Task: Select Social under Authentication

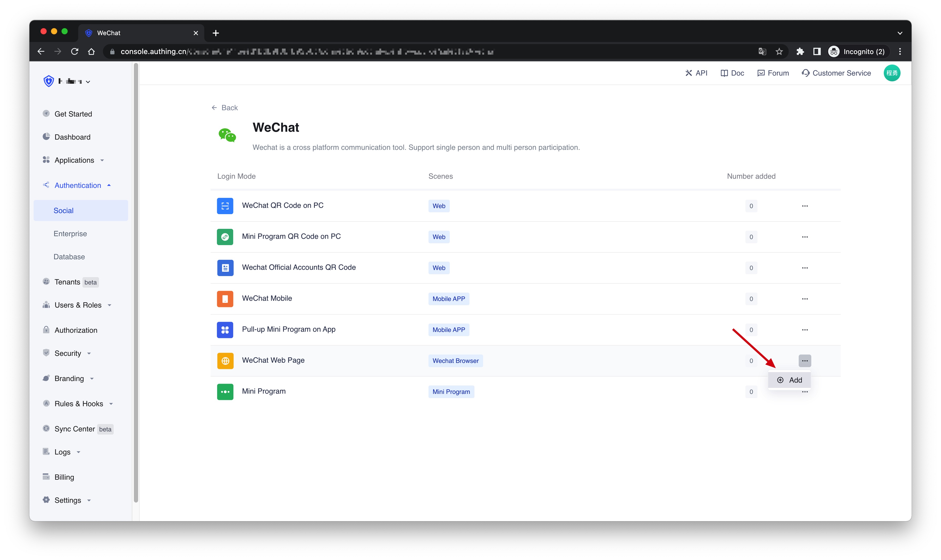Action: pos(63,210)
